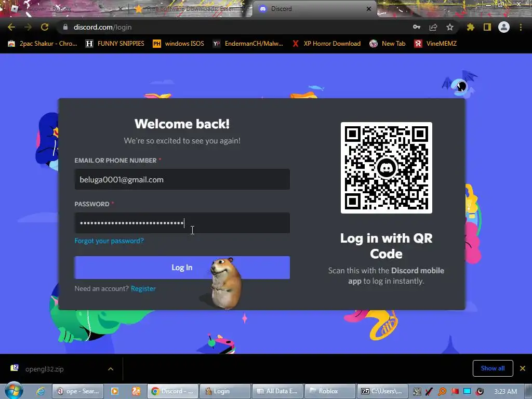Screen dimensions: 532x399
Task: Click the password input field
Action: coord(182,223)
